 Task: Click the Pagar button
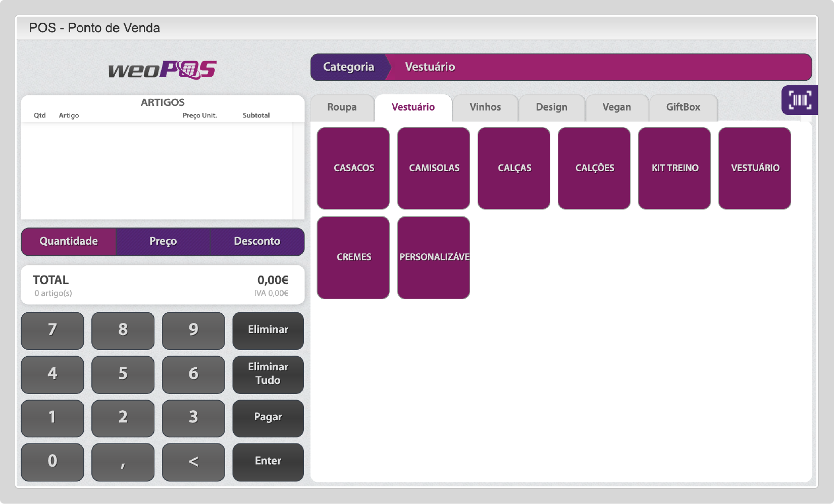pyautogui.click(x=268, y=418)
